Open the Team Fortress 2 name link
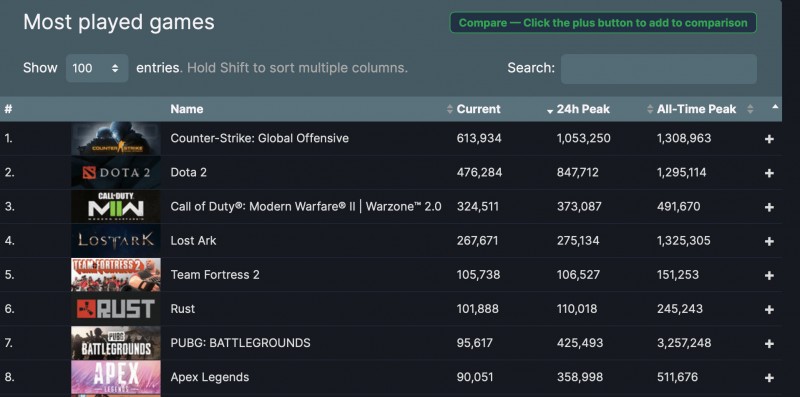The height and width of the screenshot is (397, 800). click(x=215, y=275)
